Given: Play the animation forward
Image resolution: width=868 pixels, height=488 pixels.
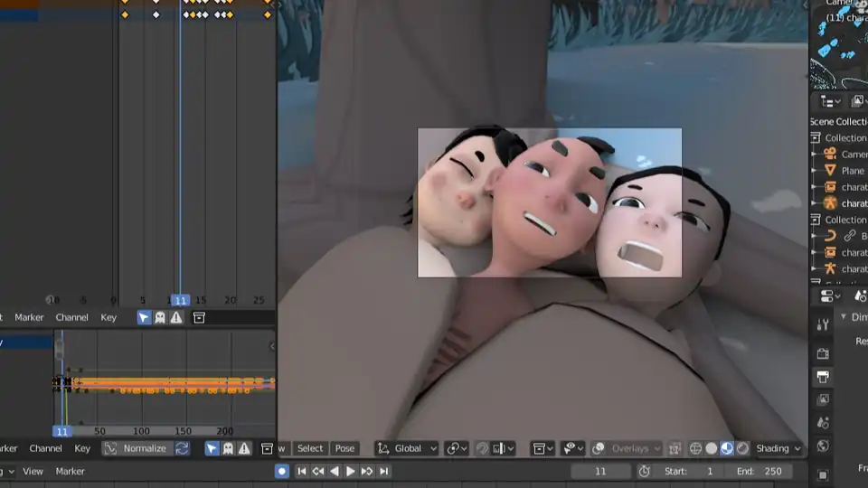Looking at the screenshot, I should click(351, 472).
